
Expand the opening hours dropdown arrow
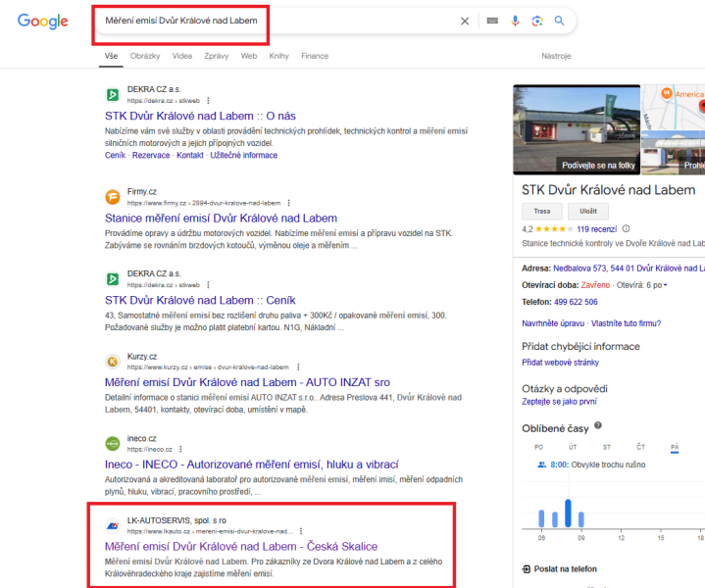point(666,285)
